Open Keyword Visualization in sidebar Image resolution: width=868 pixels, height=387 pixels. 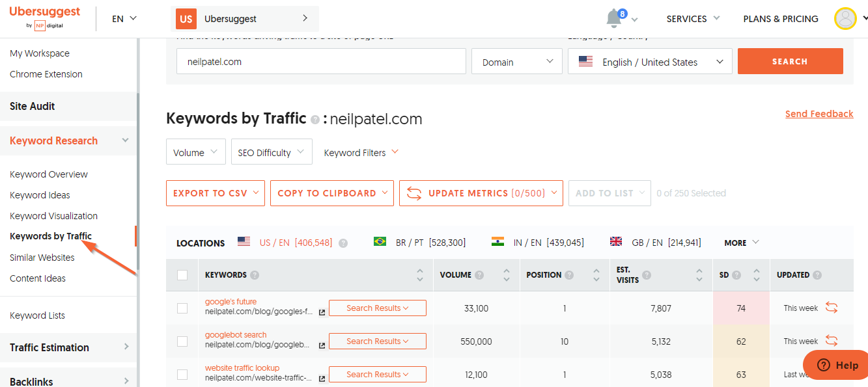point(54,216)
